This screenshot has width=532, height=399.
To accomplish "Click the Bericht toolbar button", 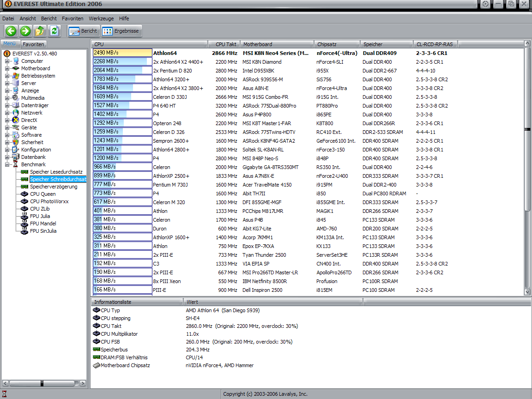I will [84, 31].
